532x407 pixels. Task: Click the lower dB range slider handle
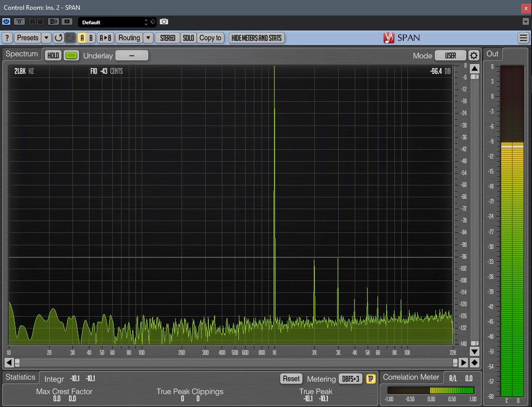(x=474, y=343)
